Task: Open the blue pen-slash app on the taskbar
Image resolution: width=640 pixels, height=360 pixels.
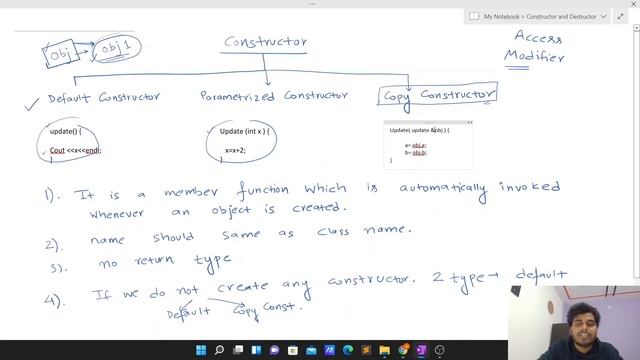Action: [329, 350]
